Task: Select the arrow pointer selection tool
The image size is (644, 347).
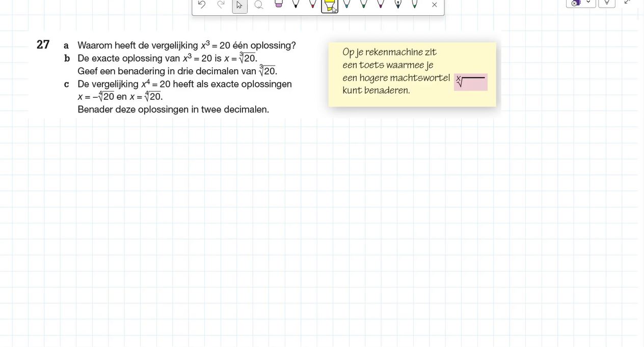Action: coord(240,5)
